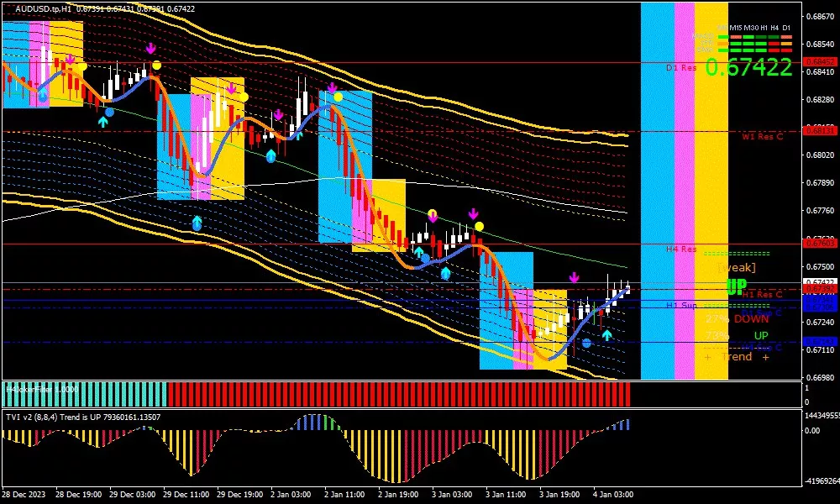Click the orange [weak] strength label
The width and height of the screenshot is (840, 504).
(x=736, y=267)
